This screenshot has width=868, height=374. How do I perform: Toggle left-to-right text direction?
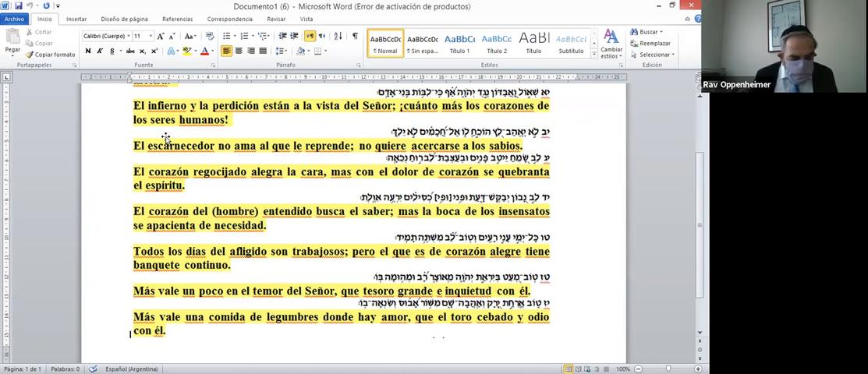[310, 36]
